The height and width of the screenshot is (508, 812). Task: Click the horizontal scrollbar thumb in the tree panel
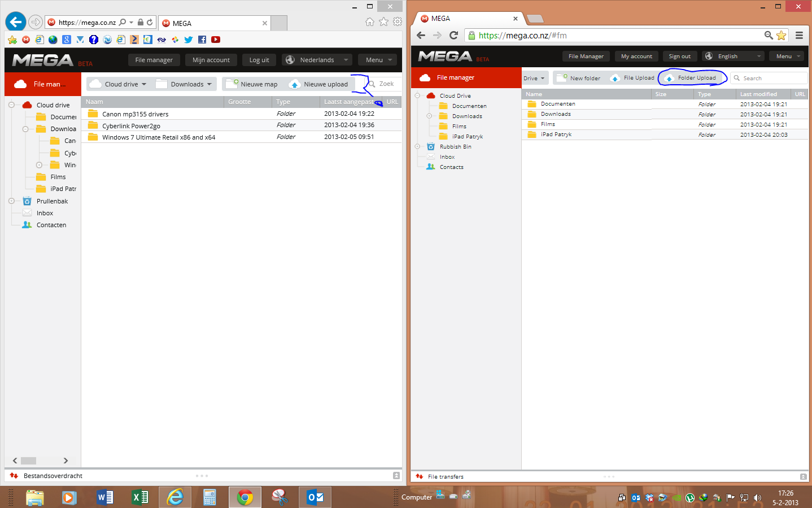[x=28, y=461]
